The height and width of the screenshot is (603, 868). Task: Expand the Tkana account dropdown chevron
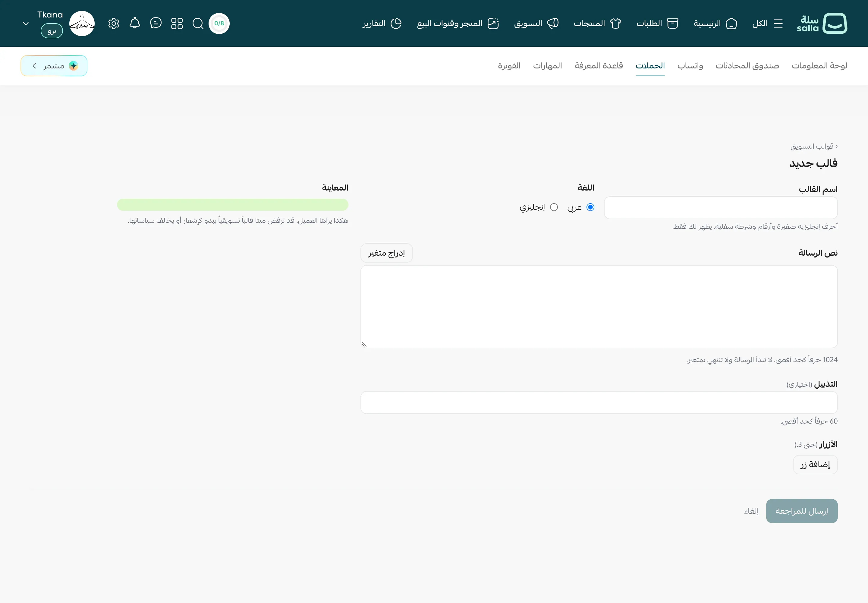click(26, 24)
